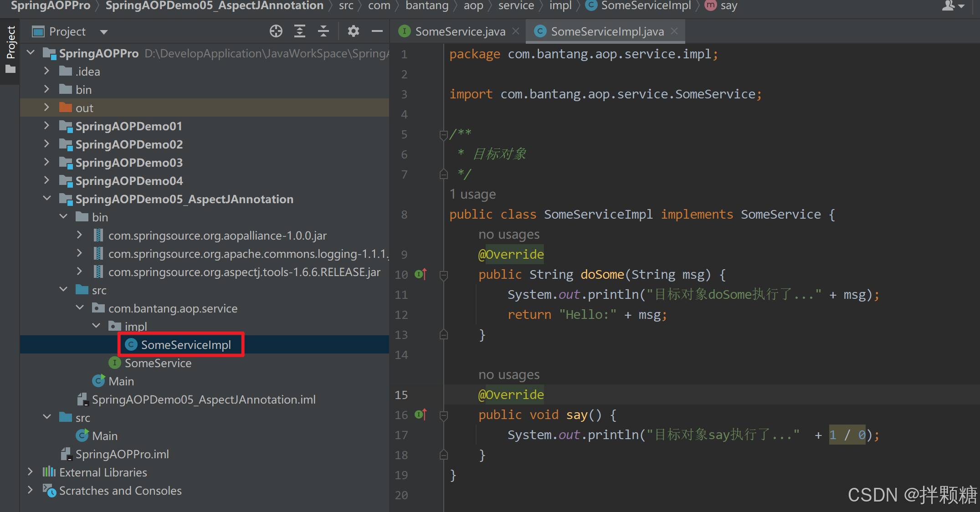Select the SomeService interface in tree
The width and height of the screenshot is (980, 512).
158,363
